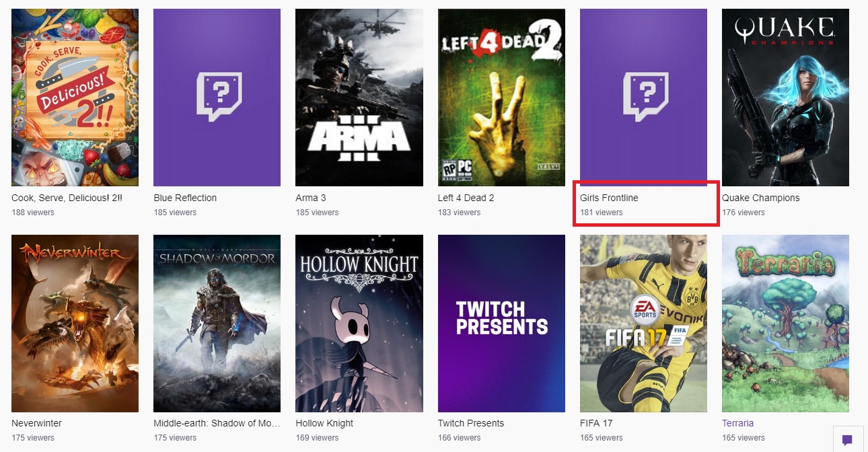Select the FIFA 17 cover image

[x=643, y=323]
